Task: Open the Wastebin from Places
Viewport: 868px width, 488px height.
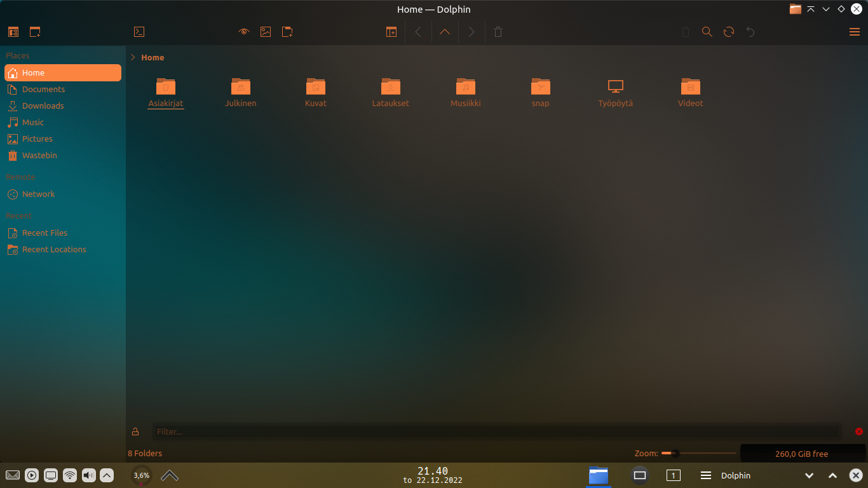Action: [x=39, y=155]
